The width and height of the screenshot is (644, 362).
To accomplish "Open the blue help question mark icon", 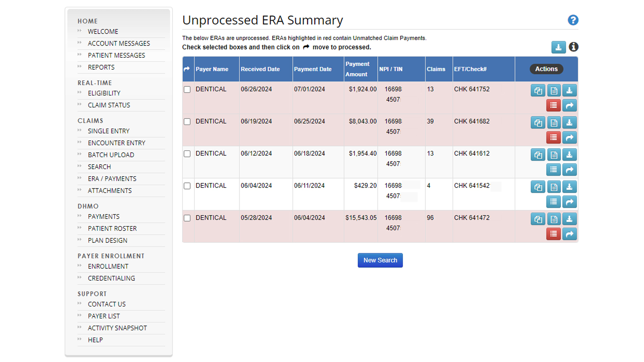I will pyautogui.click(x=573, y=20).
